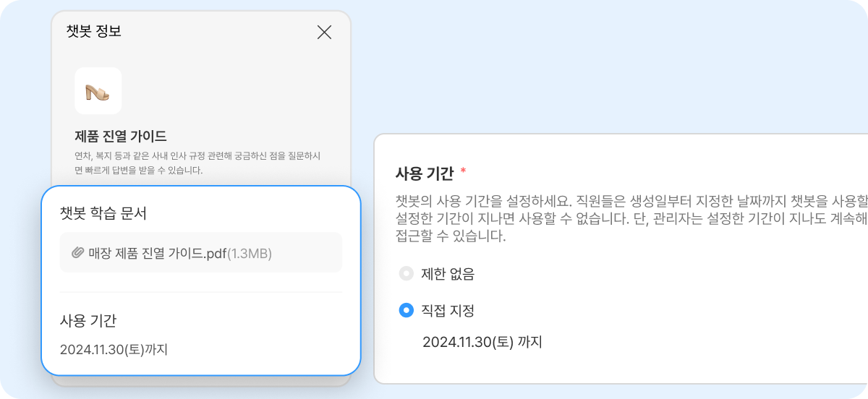Click the 제품 진열 가이드 chatbot name
The width and height of the screenshot is (868, 399).
point(121,136)
